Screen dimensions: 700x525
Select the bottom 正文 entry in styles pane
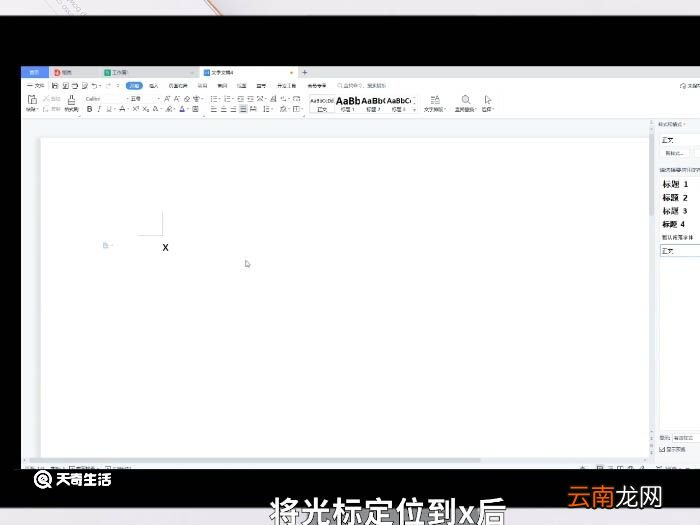pyautogui.click(x=680, y=251)
